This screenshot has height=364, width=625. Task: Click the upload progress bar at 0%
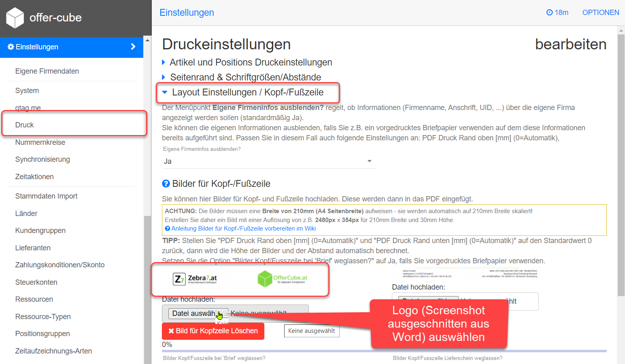click(384, 351)
